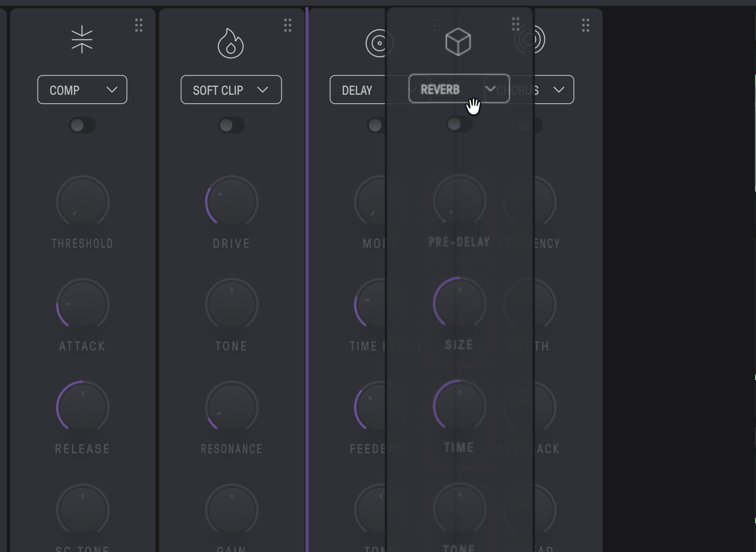
Task: Click the compressor RELEASE knob
Action: (x=82, y=407)
